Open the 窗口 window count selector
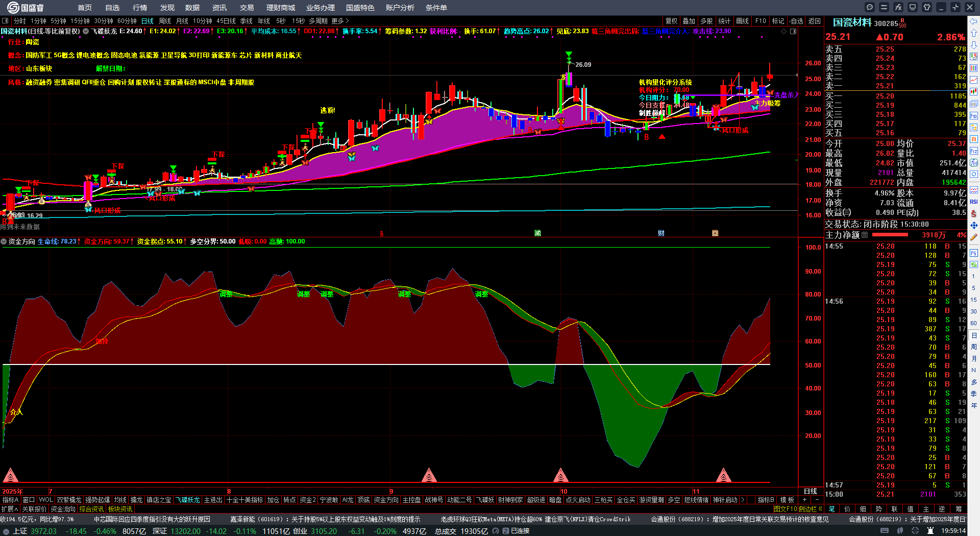 (x=29, y=500)
